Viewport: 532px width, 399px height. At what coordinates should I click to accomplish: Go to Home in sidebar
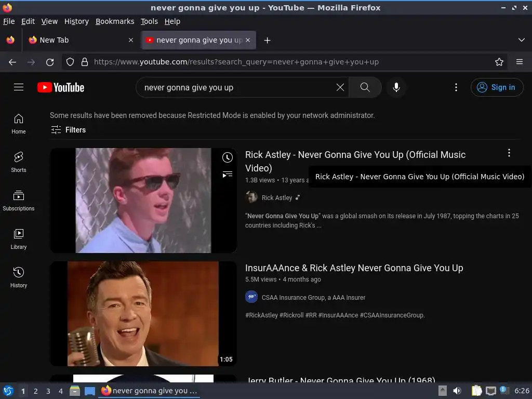(x=19, y=124)
